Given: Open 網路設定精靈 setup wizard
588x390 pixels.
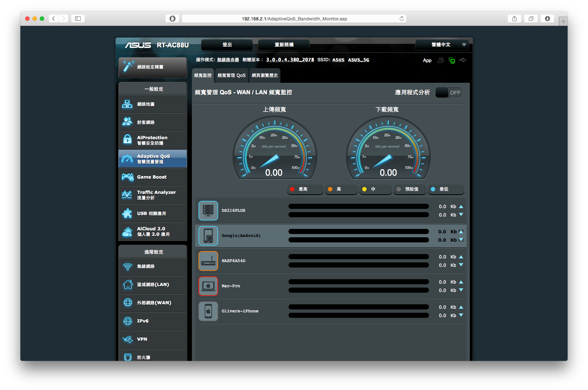Looking at the screenshot, I should click(x=152, y=67).
